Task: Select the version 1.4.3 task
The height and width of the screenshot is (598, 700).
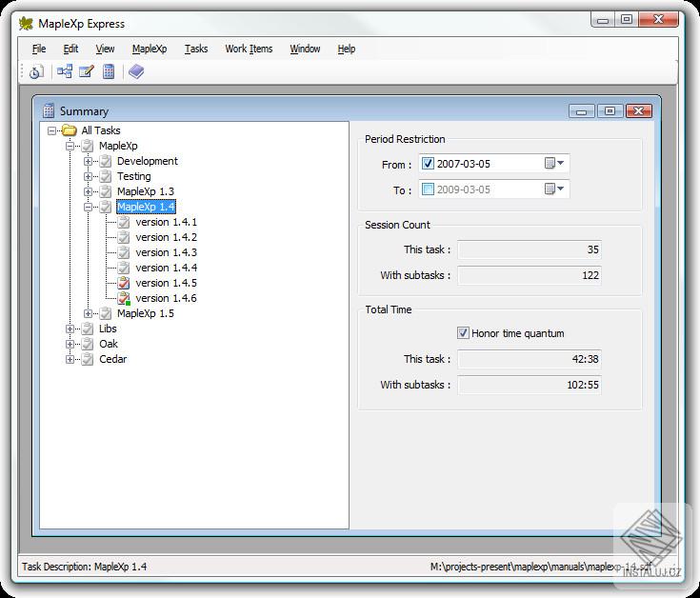Action: coord(166,252)
